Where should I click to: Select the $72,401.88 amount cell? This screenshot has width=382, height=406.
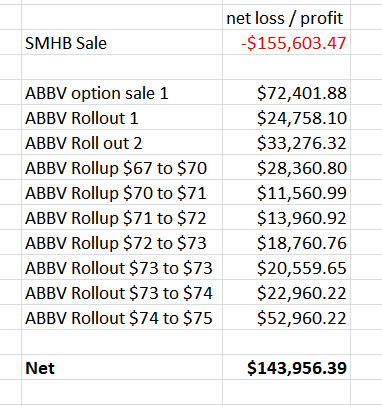(x=286, y=92)
